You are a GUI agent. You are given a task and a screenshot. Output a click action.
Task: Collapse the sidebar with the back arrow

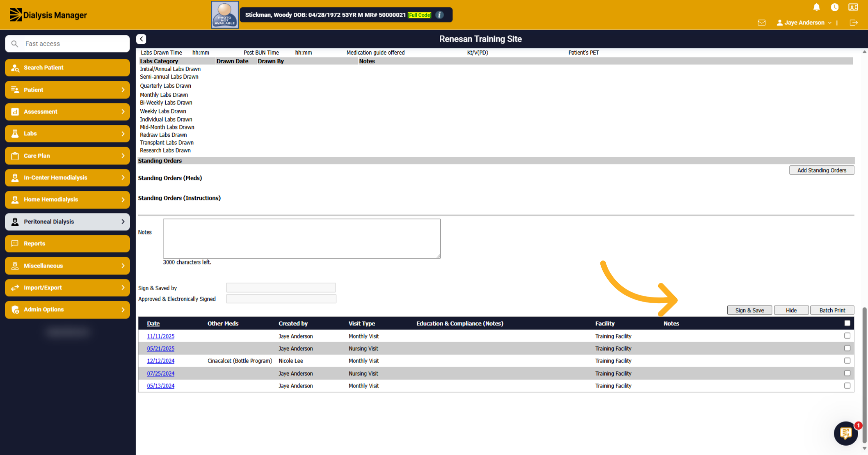[141, 39]
